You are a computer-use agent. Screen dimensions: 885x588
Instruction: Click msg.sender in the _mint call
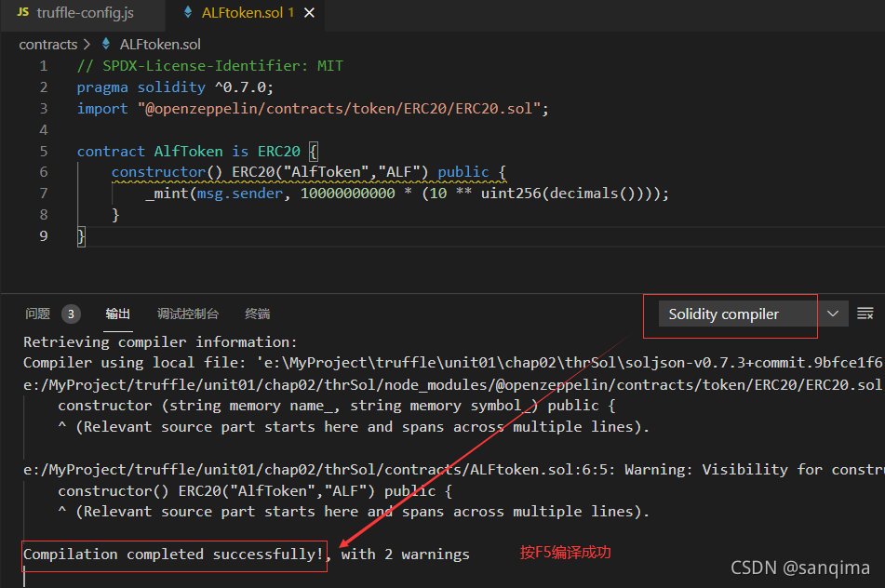(240, 194)
